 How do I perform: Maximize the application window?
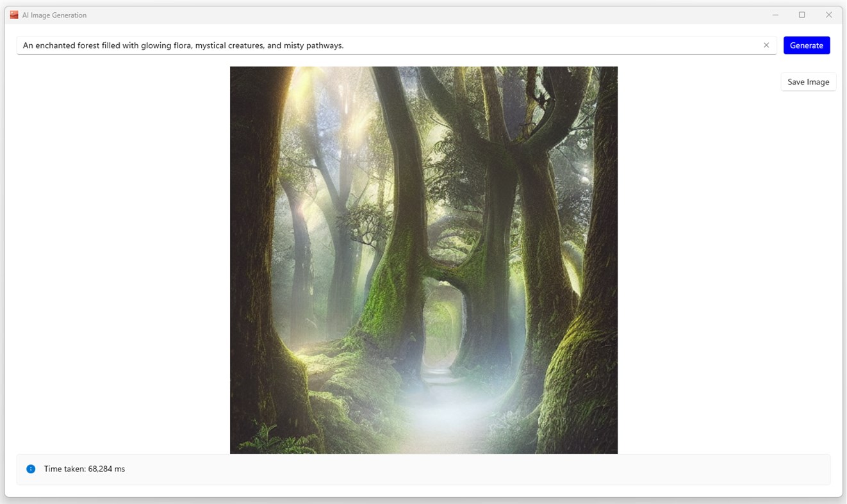point(802,14)
